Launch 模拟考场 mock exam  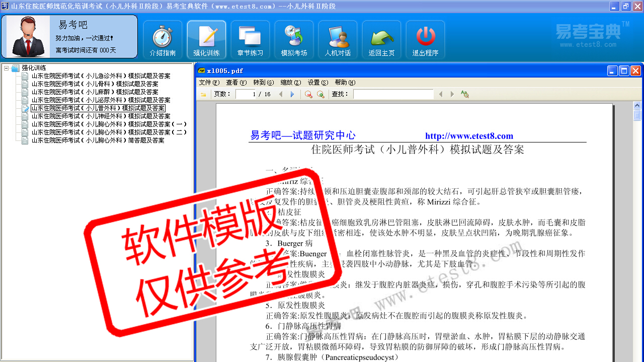coord(294,40)
